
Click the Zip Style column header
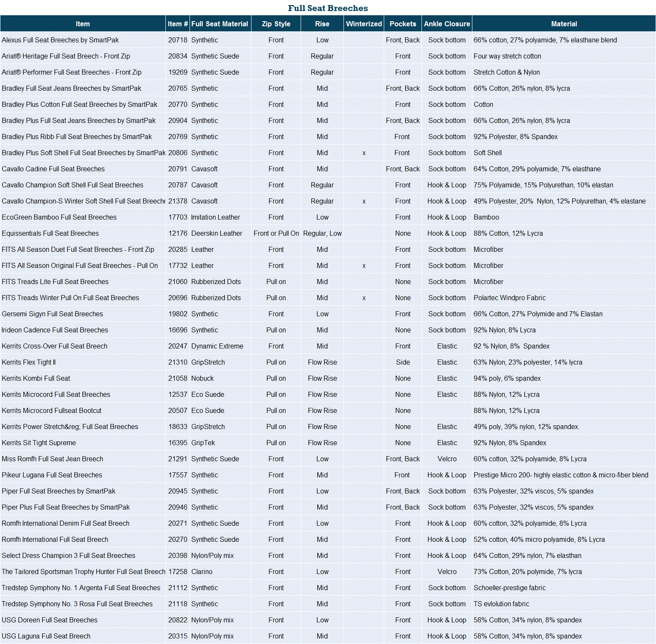(276, 24)
